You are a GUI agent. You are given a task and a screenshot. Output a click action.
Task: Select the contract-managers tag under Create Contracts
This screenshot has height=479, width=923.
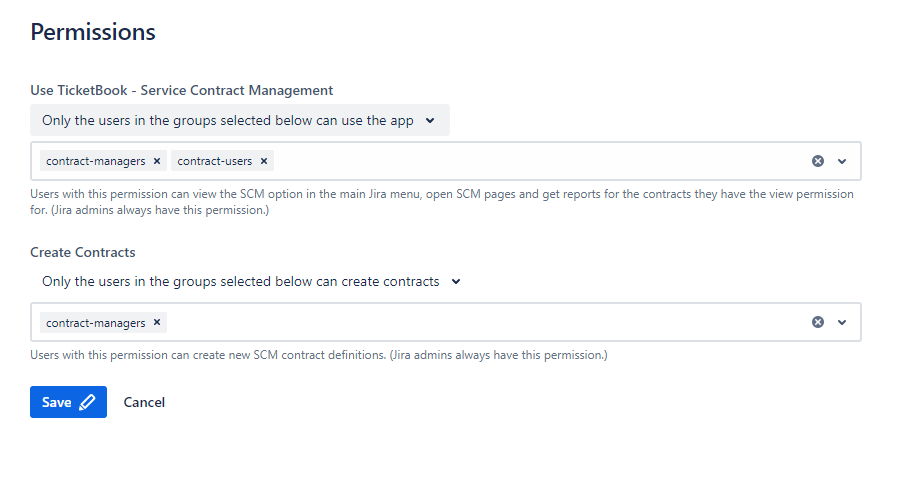(95, 323)
